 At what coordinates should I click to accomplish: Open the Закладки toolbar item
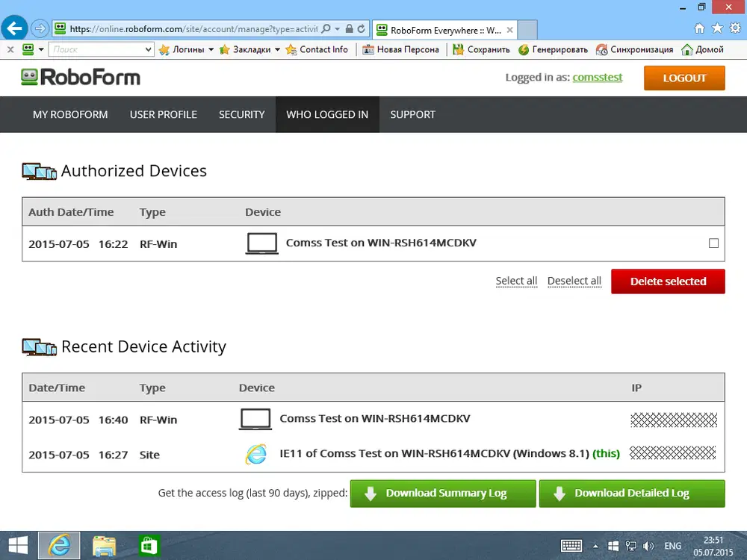pos(245,49)
